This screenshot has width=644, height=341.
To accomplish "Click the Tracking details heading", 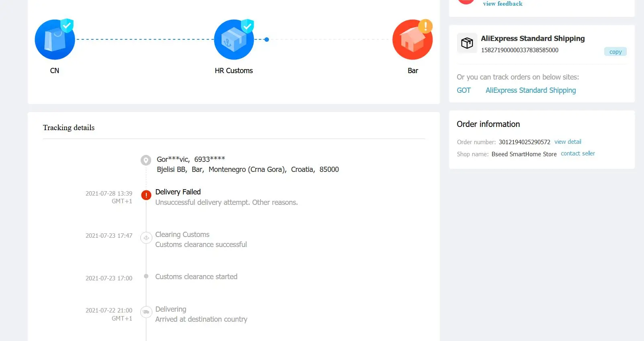I will pyautogui.click(x=69, y=128).
